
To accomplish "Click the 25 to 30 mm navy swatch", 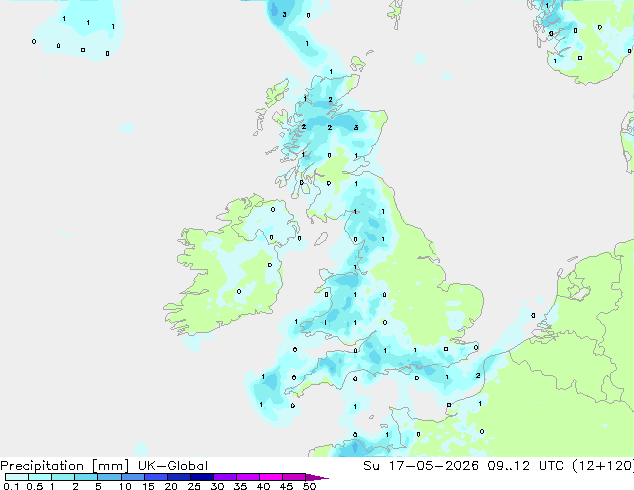I will click(202, 477).
